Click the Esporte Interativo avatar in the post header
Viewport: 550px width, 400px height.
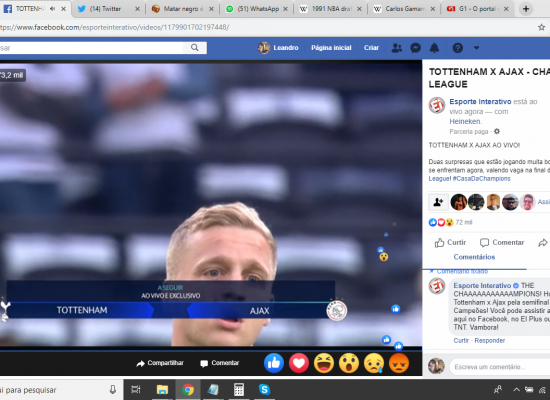(437, 105)
